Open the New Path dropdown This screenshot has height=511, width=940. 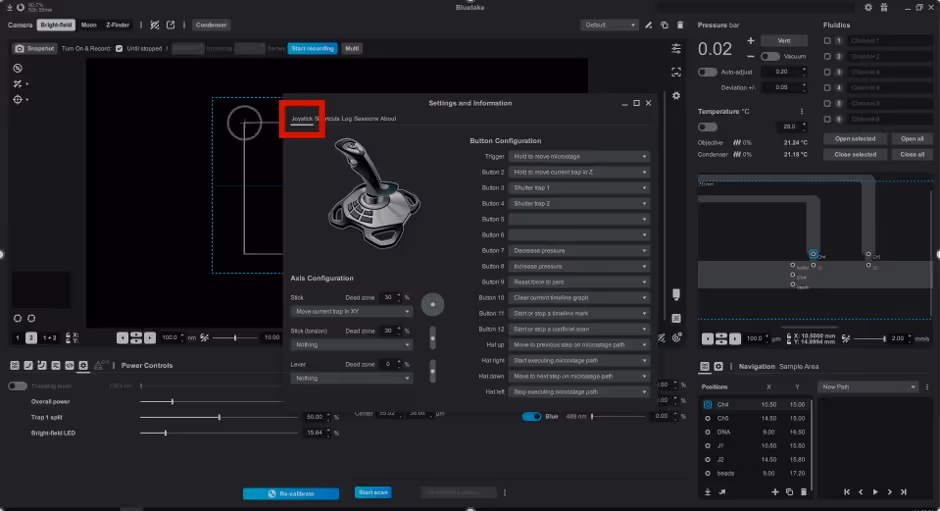[x=867, y=387]
